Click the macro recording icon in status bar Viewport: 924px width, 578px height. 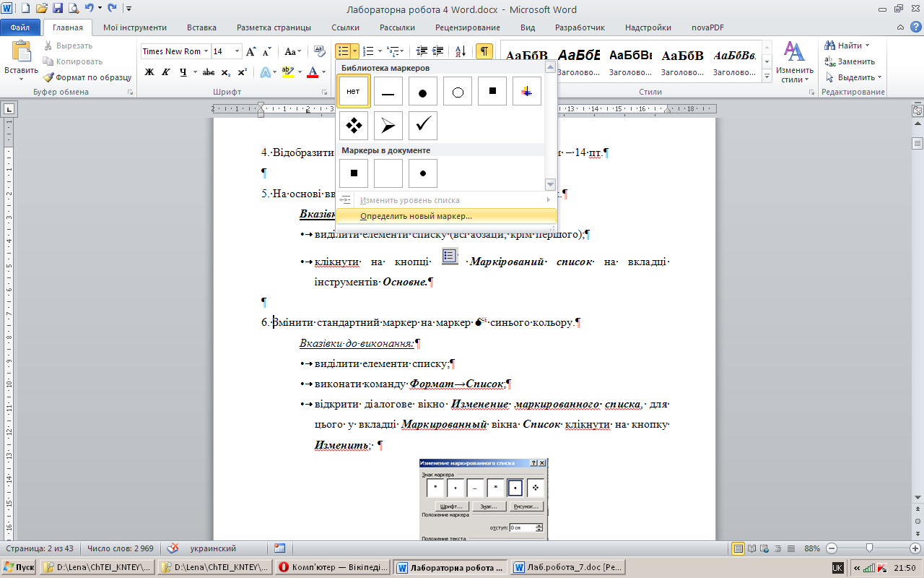pos(280,548)
